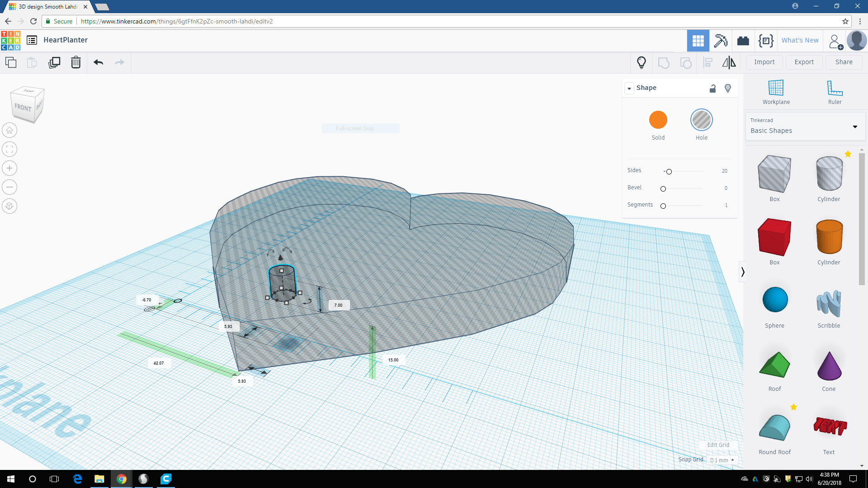Viewport: 868px width, 488px height.
Task: Click the Edit Grid button
Action: coord(718,445)
